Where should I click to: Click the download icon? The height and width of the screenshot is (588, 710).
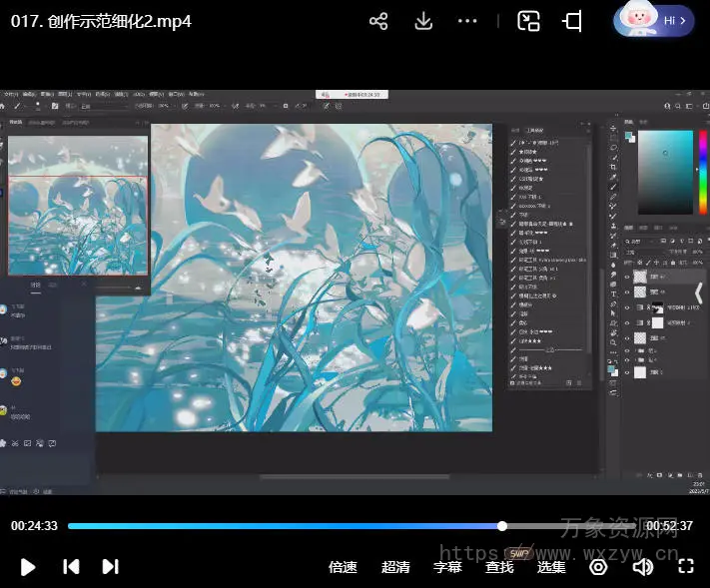coord(423,21)
